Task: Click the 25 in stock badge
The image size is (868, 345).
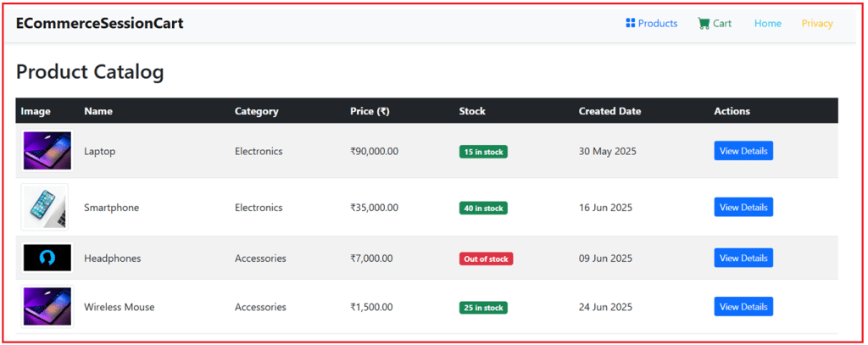Action: coord(483,308)
